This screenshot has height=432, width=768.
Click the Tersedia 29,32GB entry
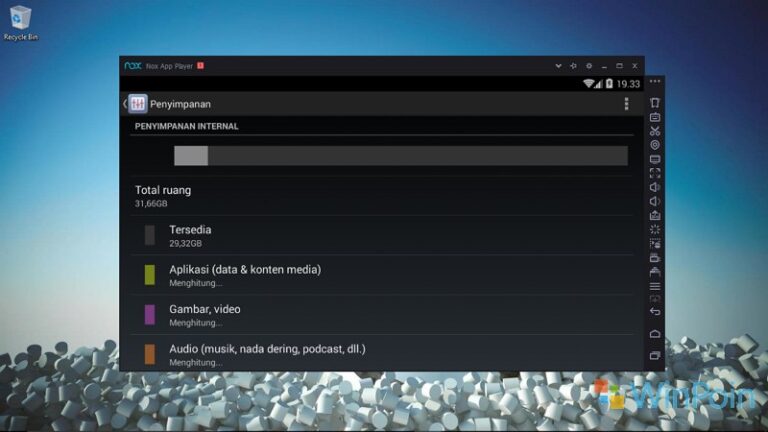[189, 235]
